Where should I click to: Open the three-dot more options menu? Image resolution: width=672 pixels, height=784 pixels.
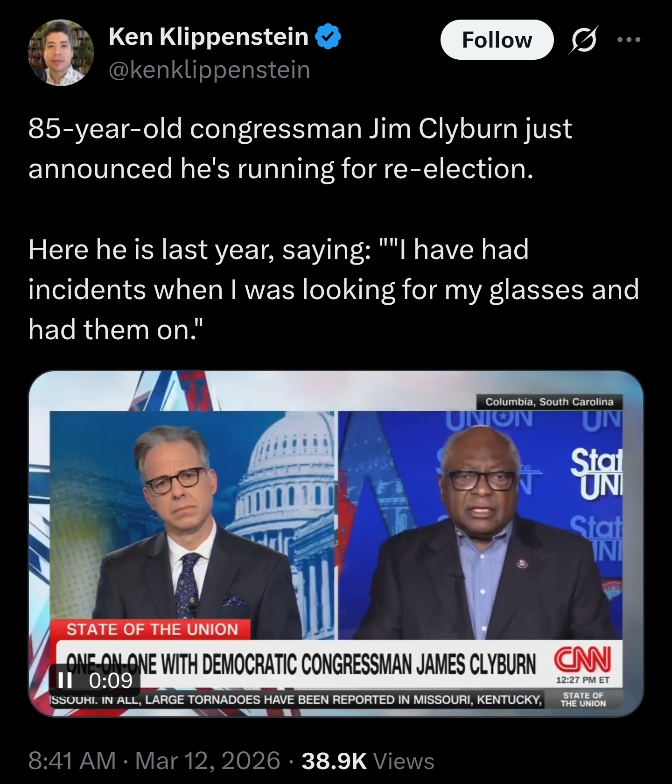pyautogui.click(x=629, y=40)
